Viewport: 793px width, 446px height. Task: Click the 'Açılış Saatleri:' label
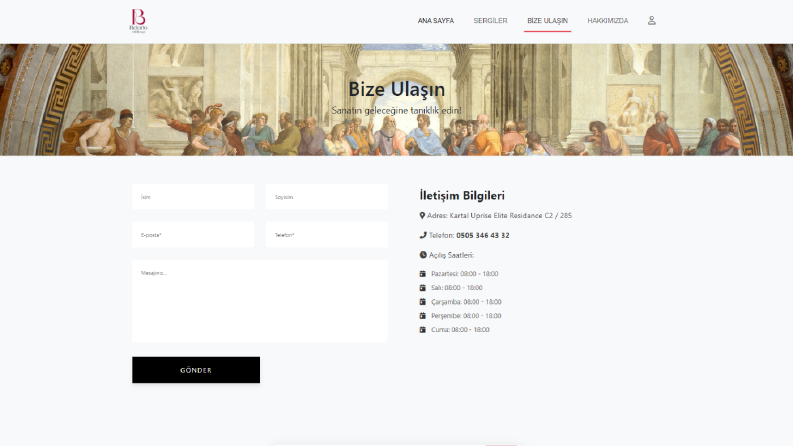(451, 255)
